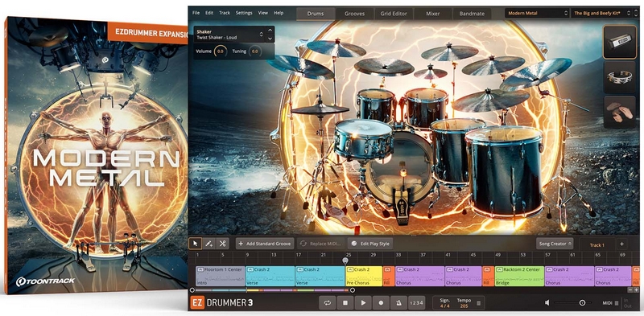Switch to the Grooves tab
The height and width of the screenshot is (316, 644).
[354, 14]
